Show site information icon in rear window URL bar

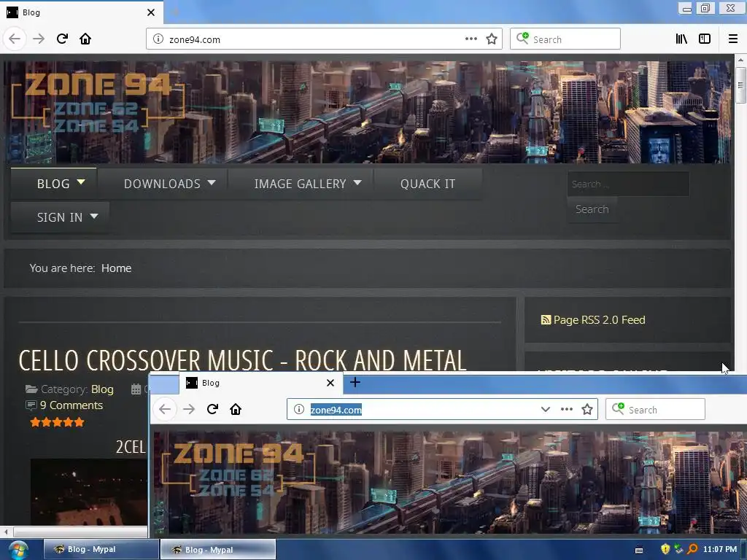point(158,39)
